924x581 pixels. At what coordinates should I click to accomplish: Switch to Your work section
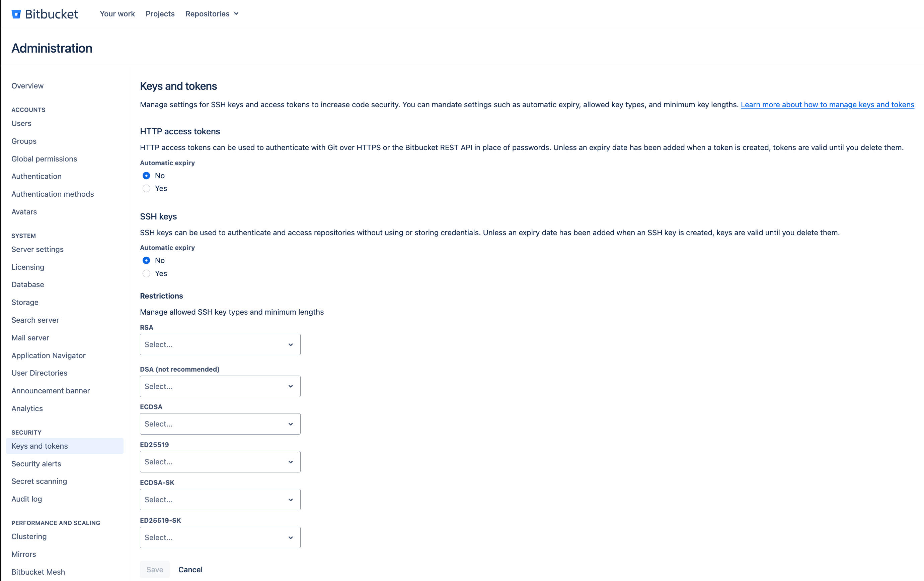click(x=117, y=13)
